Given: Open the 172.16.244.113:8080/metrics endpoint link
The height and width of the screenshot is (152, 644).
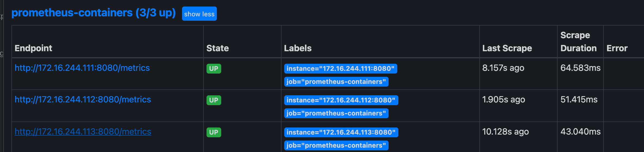Looking at the screenshot, I should (83, 132).
